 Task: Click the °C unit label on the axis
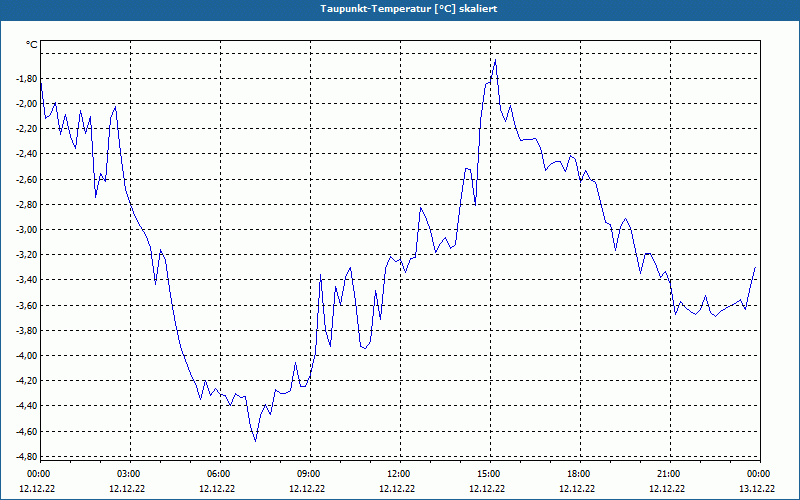[x=31, y=45]
